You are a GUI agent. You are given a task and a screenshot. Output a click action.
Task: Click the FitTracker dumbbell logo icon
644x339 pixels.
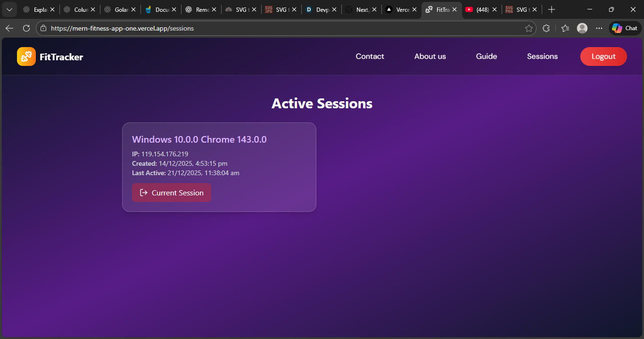[26, 56]
